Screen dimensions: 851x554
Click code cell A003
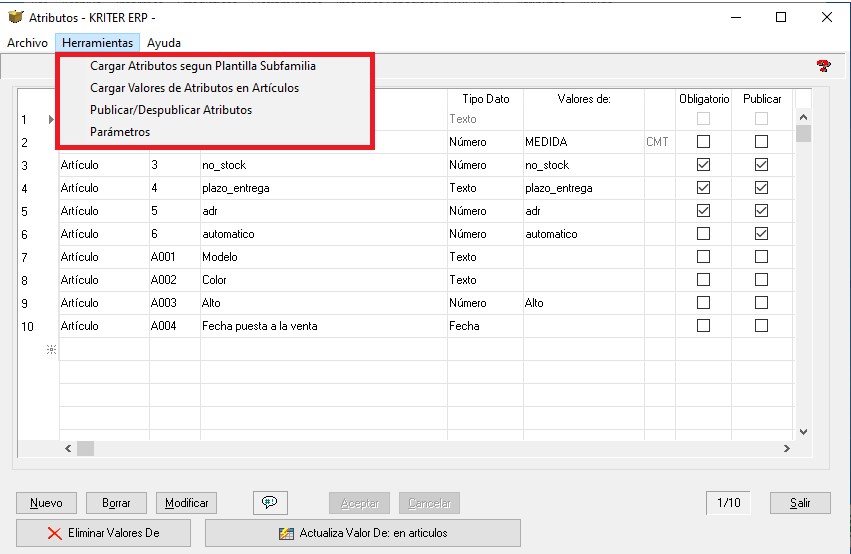(x=175, y=303)
